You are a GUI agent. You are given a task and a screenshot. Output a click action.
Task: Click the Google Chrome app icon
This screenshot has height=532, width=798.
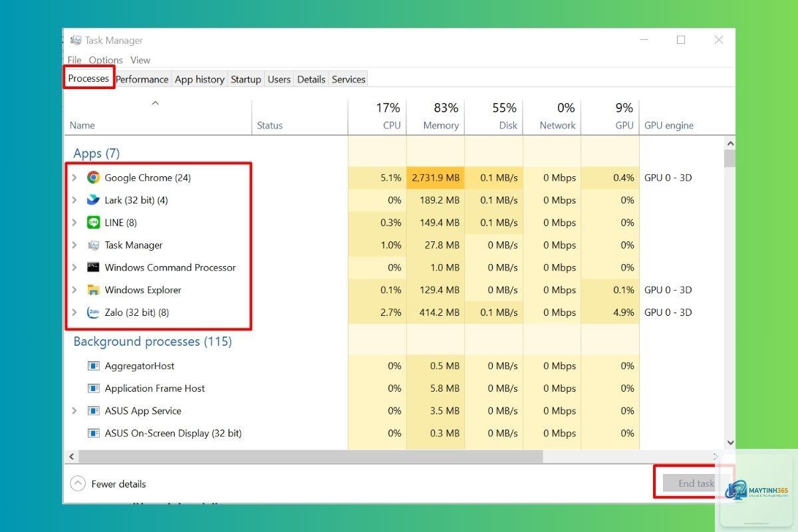click(93, 178)
